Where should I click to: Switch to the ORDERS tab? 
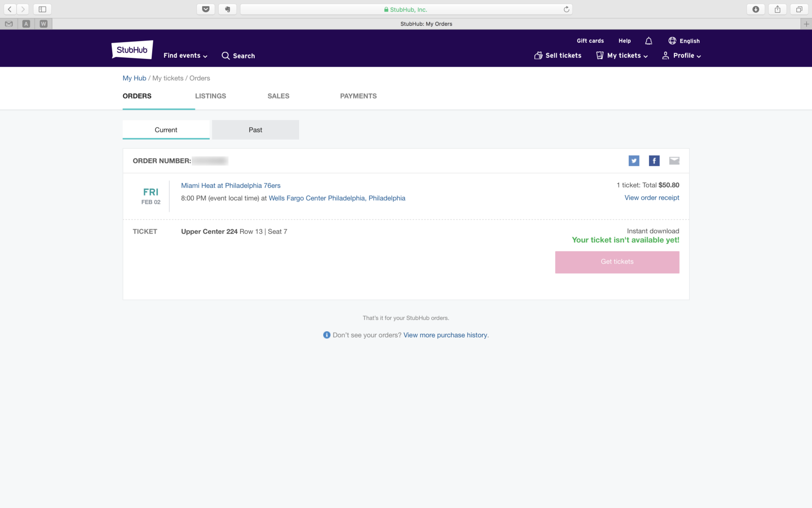pos(137,96)
